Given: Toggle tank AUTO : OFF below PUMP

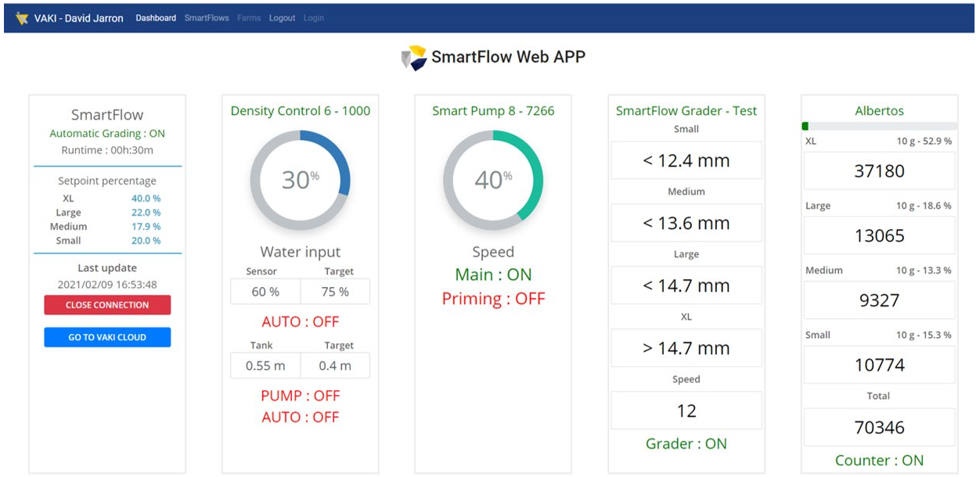Looking at the screenshot, I should point(301,417).
